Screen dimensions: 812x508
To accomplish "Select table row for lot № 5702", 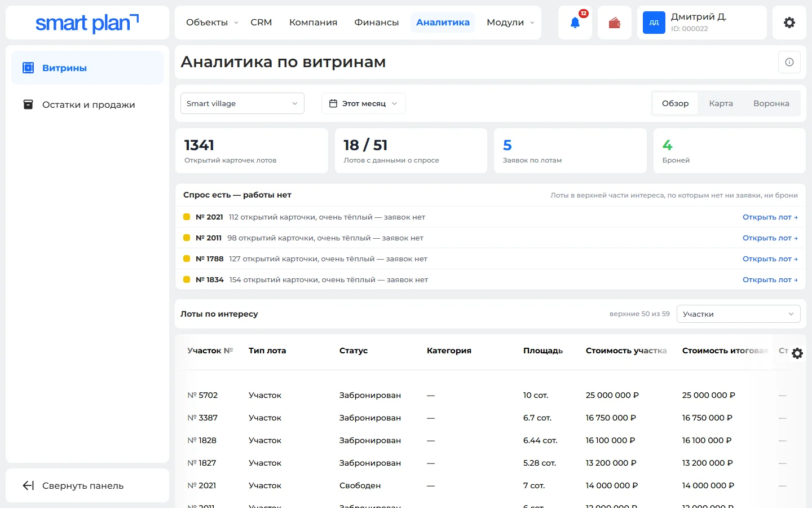I will point(489,395).
